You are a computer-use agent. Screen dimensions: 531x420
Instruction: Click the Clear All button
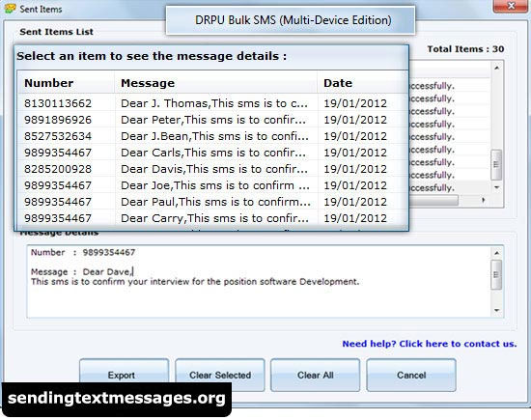point(316,375)
